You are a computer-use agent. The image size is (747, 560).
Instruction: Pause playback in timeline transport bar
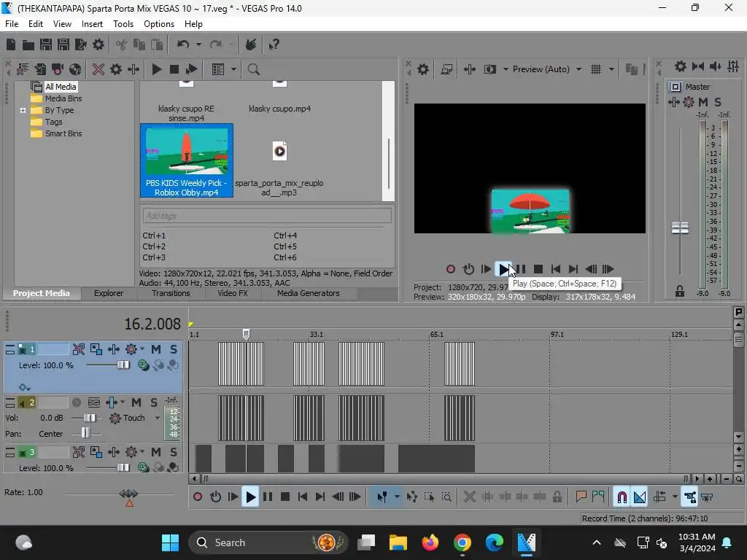pyautogui.click(x=268, y=497)
